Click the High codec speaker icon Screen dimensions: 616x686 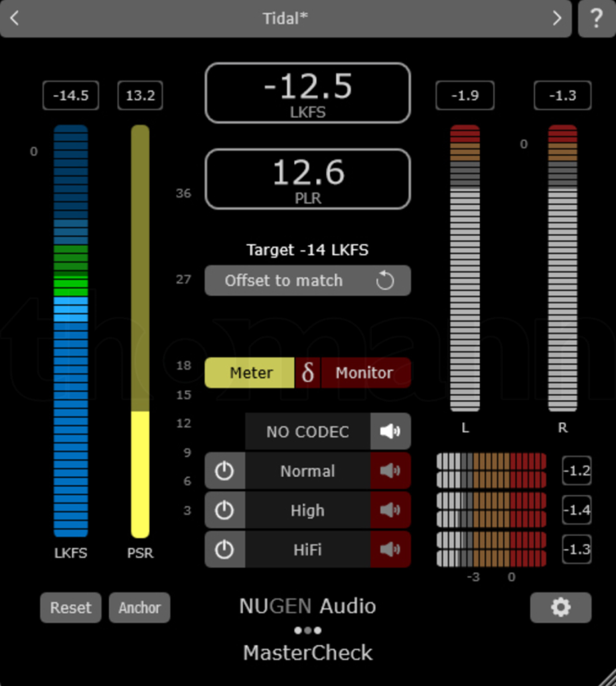coord(390,510)
